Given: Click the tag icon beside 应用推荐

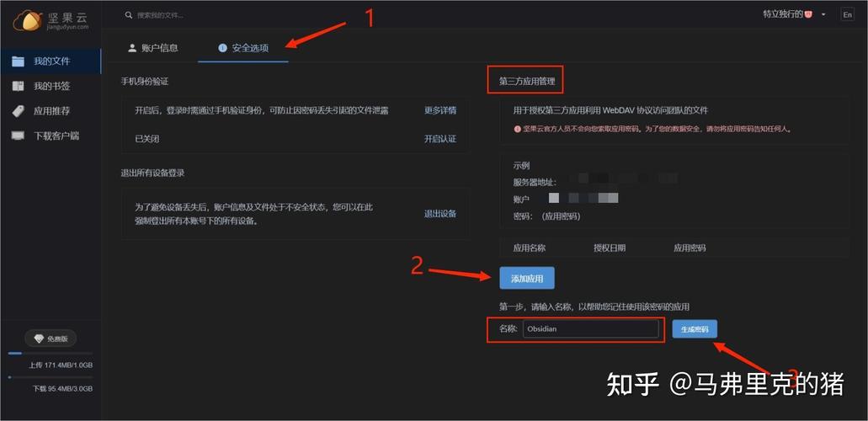Looking at the screenshot, I should point(19,111).
